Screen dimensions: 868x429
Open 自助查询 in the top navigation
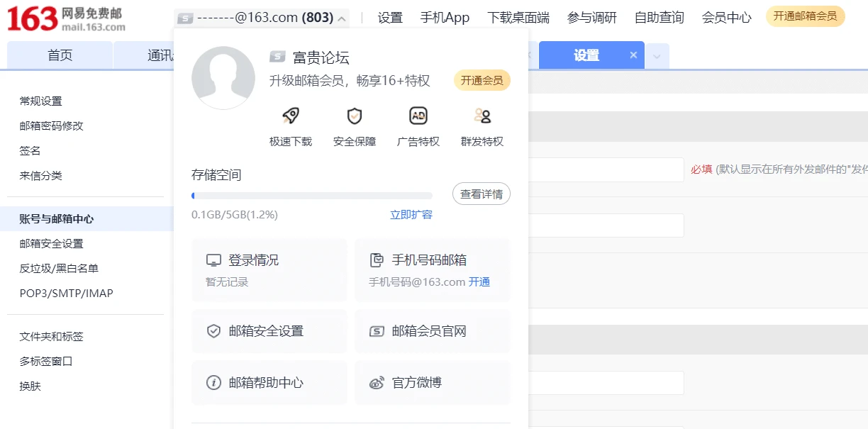point(660,18)
